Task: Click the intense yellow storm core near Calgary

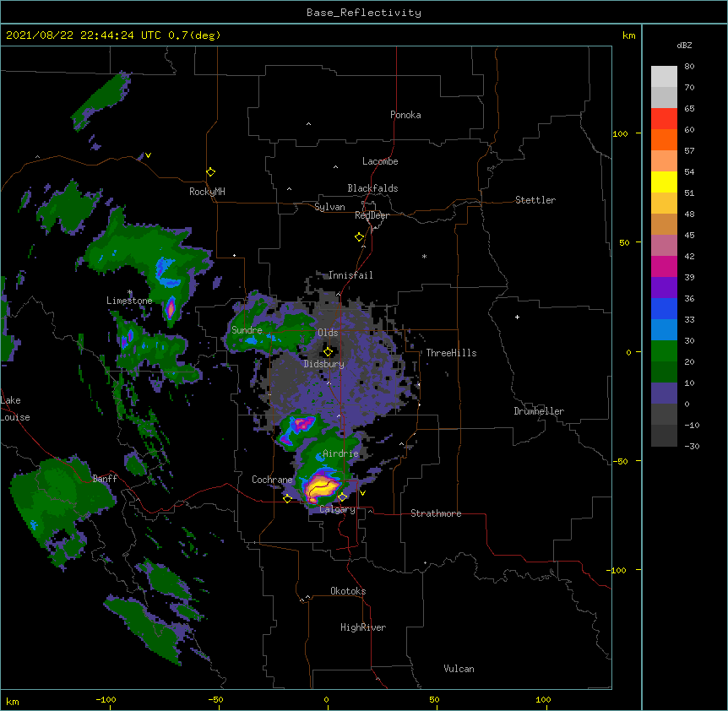Action: [x=321, y=486]
